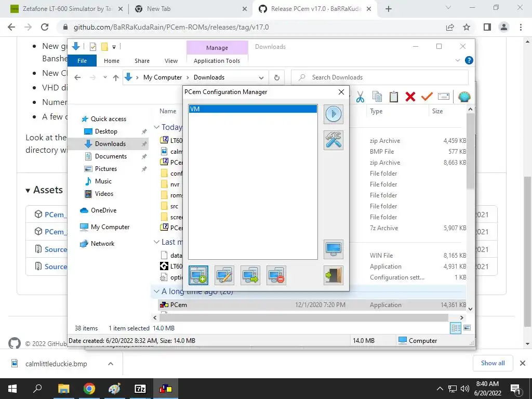Select Desktop in navigation pane

click(x=106, y=131)
